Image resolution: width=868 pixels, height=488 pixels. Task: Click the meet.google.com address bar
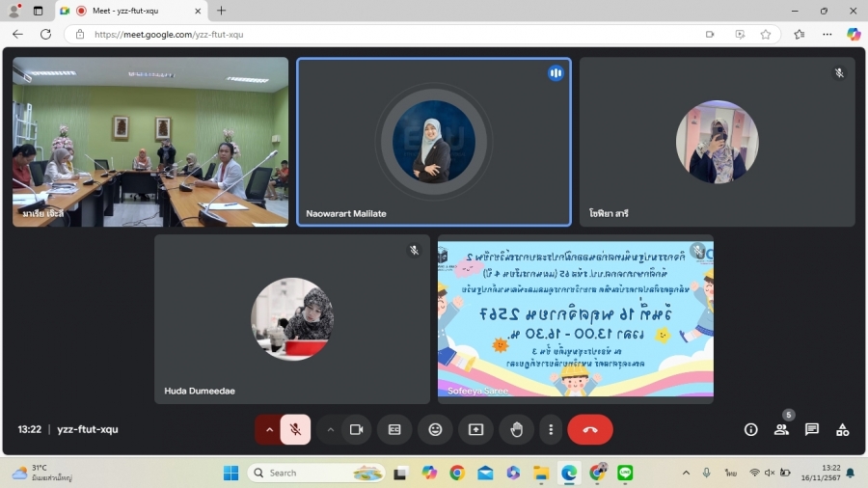pyautogui.click(x=386, y=34)
